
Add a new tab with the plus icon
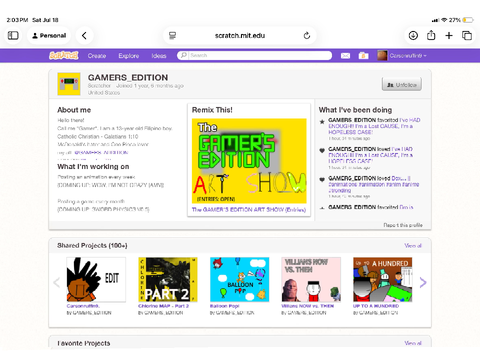coord(449,35)
